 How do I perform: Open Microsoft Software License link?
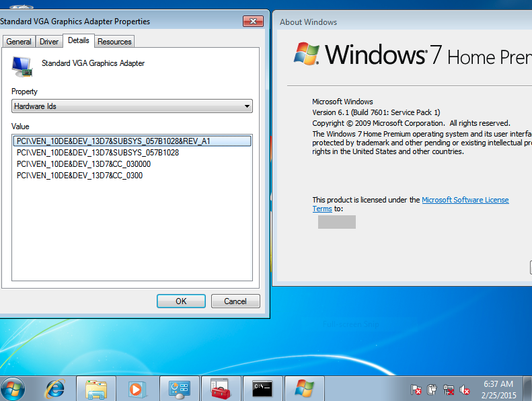(x=465, y=200)
